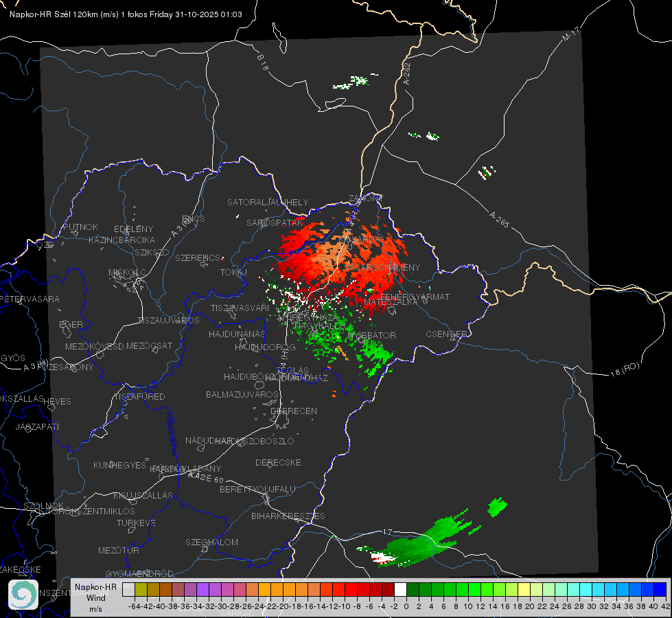
Task: Pick the yellow legend swatch above 18
Action: 524,589
